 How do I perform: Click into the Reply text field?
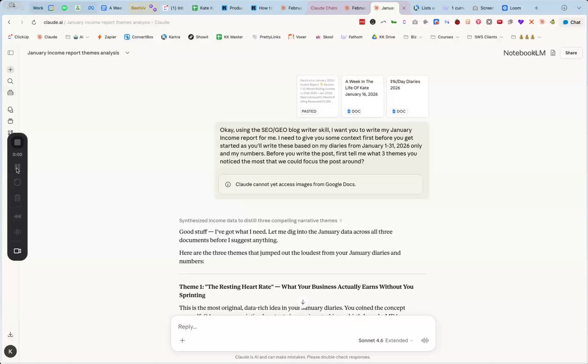[303, 327]
